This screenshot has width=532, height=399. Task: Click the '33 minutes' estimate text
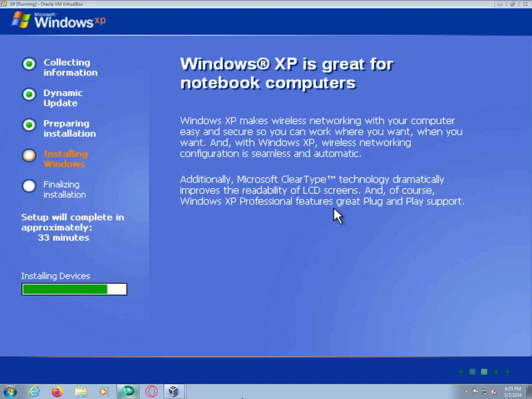click(63, 237)
